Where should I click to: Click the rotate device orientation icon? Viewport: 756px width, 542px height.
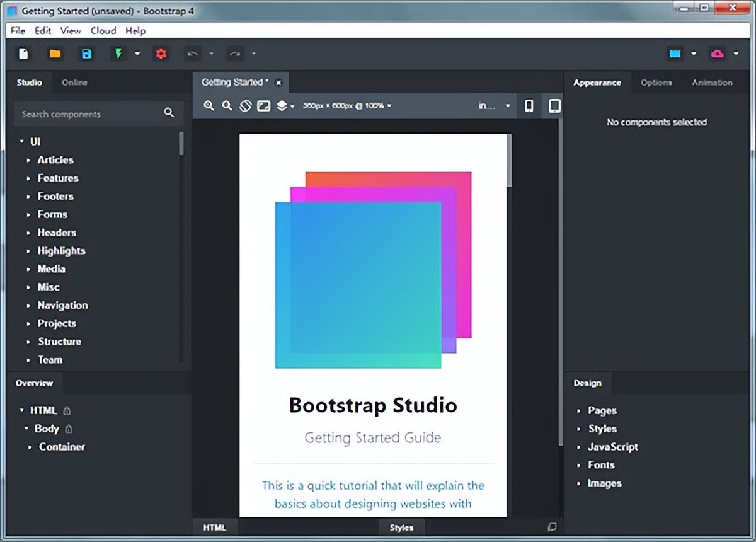pyautogui.click(x=246, y=106)
